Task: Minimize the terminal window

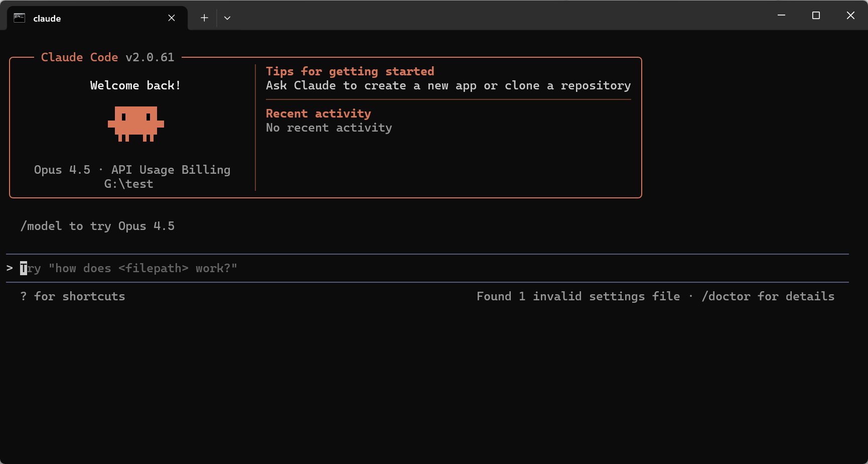Action: pyautogui.click(x=781, y=16)
